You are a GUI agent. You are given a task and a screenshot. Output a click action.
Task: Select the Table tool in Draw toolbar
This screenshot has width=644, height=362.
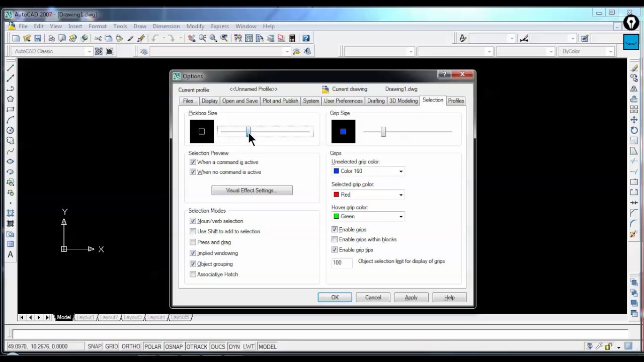pyautogui.click(x=10, y=244)
